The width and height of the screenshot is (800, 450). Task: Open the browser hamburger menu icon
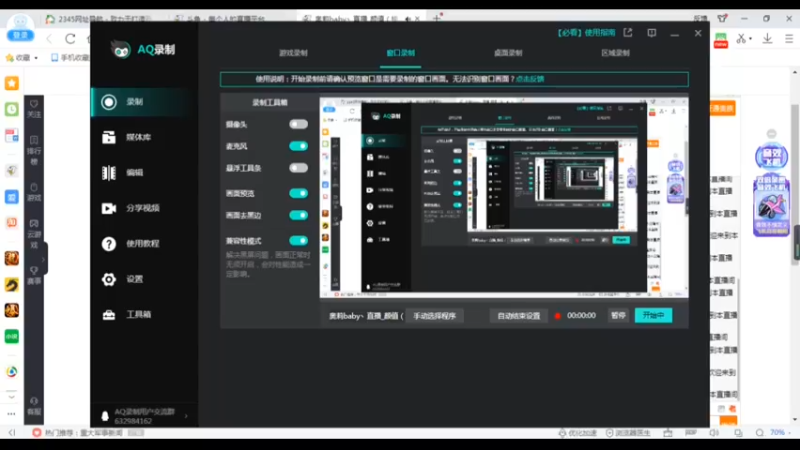pyautogui.click(x=789, y=39)
